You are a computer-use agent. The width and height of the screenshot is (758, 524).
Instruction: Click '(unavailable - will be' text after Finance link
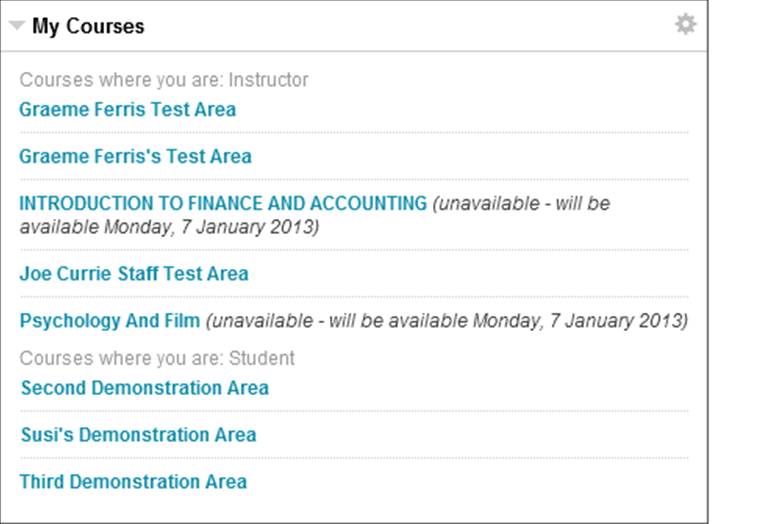click(x=520, y=203)
